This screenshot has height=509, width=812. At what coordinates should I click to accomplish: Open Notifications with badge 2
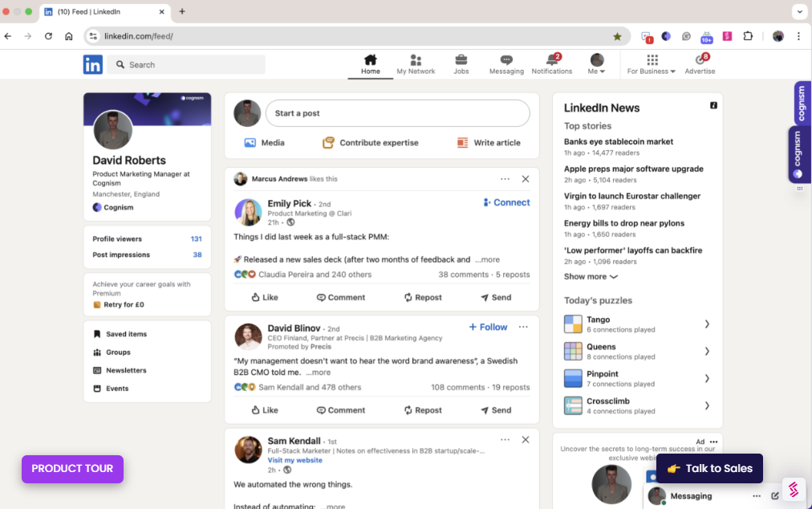point(551,64)
